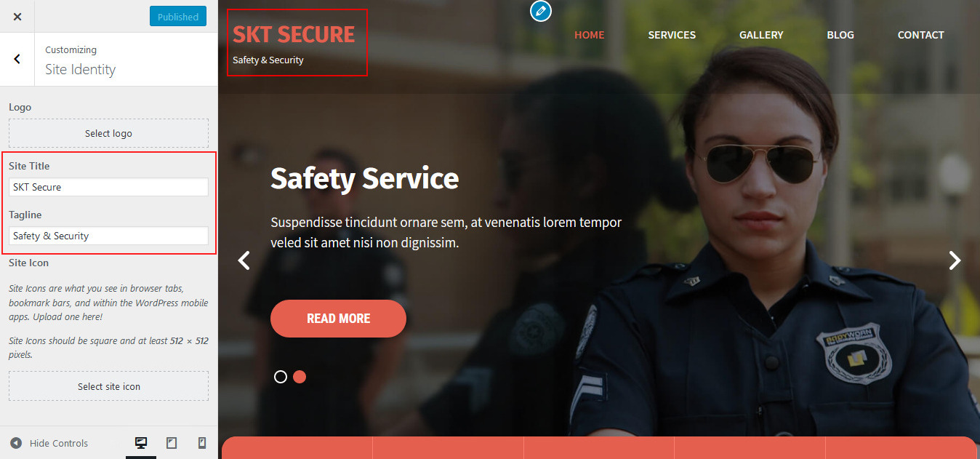Screen dimensions: 980x459
Task: Open the Select logo uploader
Action: pos(108,133)
